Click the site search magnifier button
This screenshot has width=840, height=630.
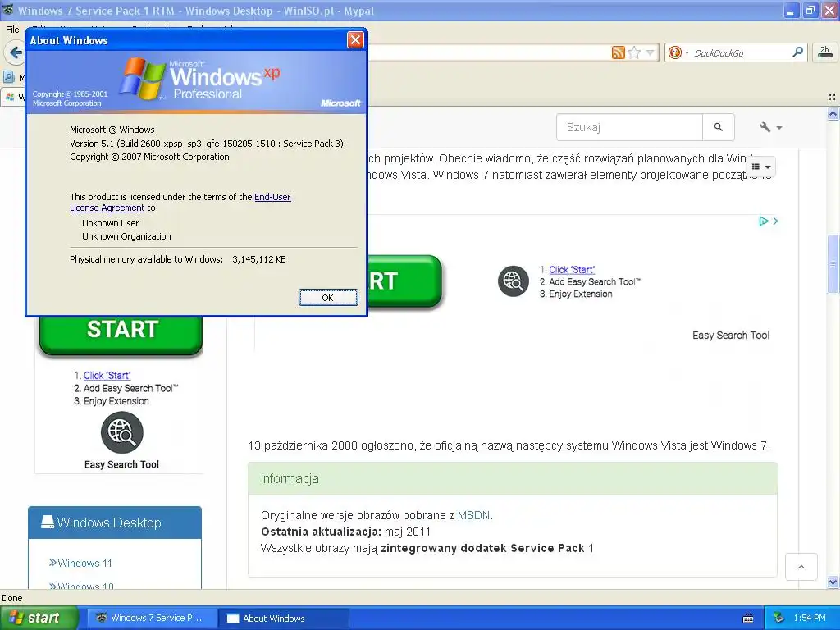718,127
